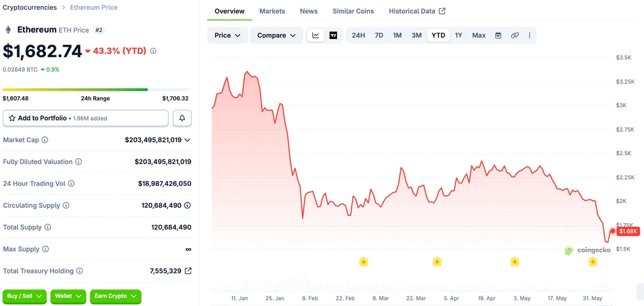This screenshot has height=306, width=644.
Task: Expand the Market Cap chevron
Action: (x=187, y=140)
